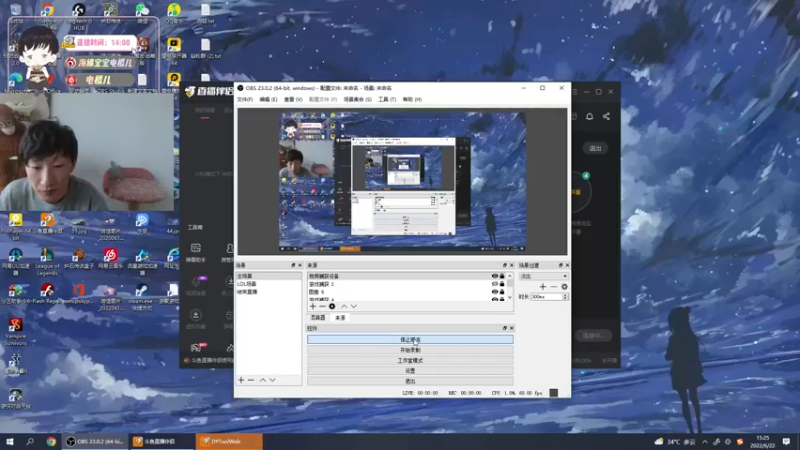Open Windows notification center icon
Image resolution: width=800 pixels, height=450 pixels.
[x=786, y=441]
